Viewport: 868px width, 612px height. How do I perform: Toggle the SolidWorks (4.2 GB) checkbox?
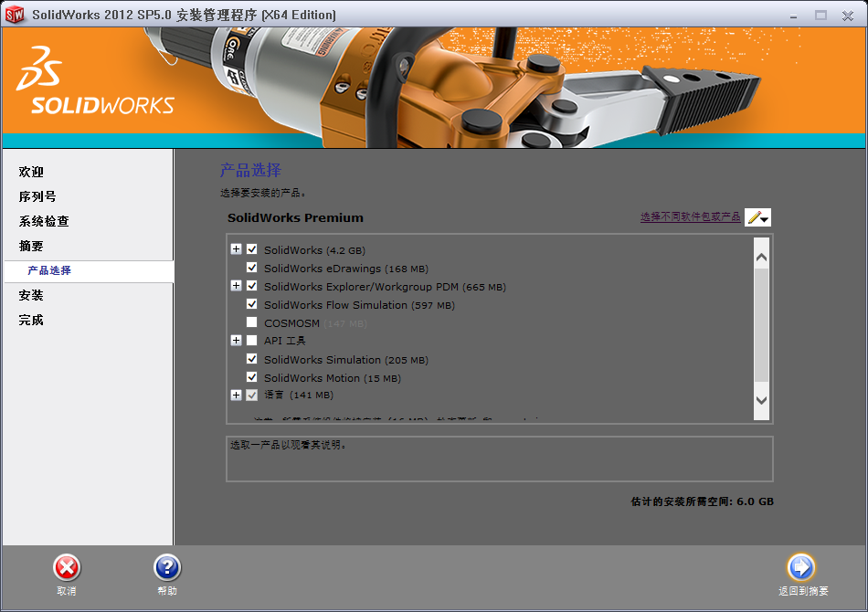[x=252, y=249]
